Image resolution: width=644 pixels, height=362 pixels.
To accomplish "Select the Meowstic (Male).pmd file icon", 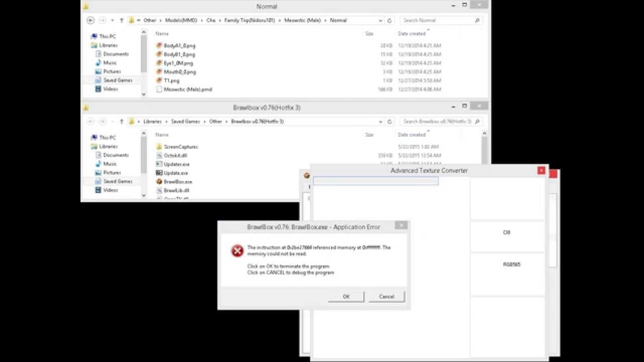I will pos(159,89).
